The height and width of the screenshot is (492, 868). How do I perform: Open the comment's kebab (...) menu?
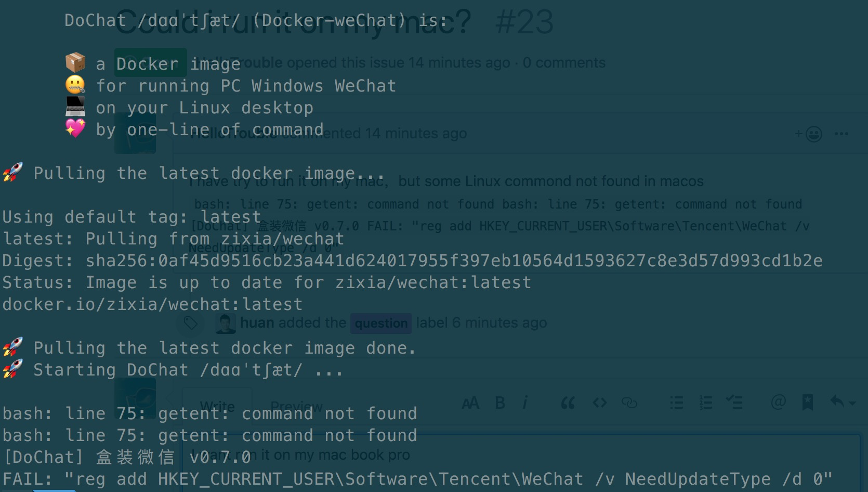coord(841,134)
